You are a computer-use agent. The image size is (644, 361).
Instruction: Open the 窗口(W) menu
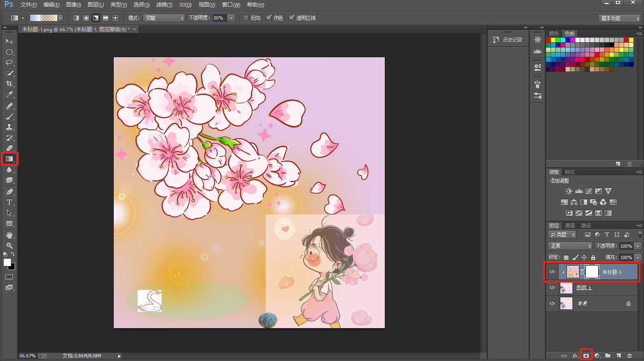point(231,5)
